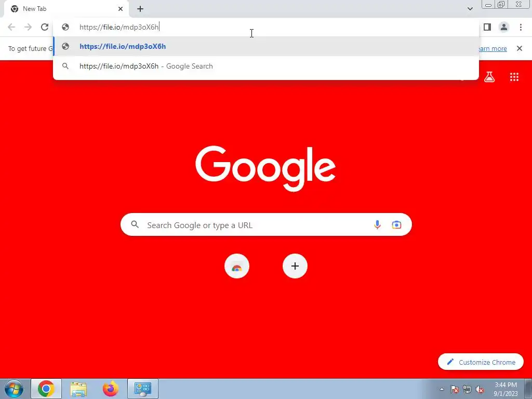Click the Search Google or type a URL box

pos(266,224)
